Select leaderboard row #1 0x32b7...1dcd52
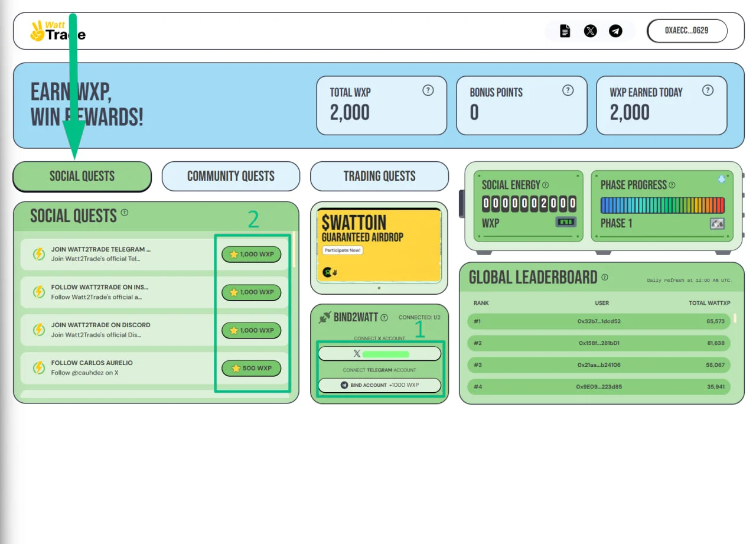Image resolution: width=756 pixels, height=544 pixels. click(x=599, y=321)
